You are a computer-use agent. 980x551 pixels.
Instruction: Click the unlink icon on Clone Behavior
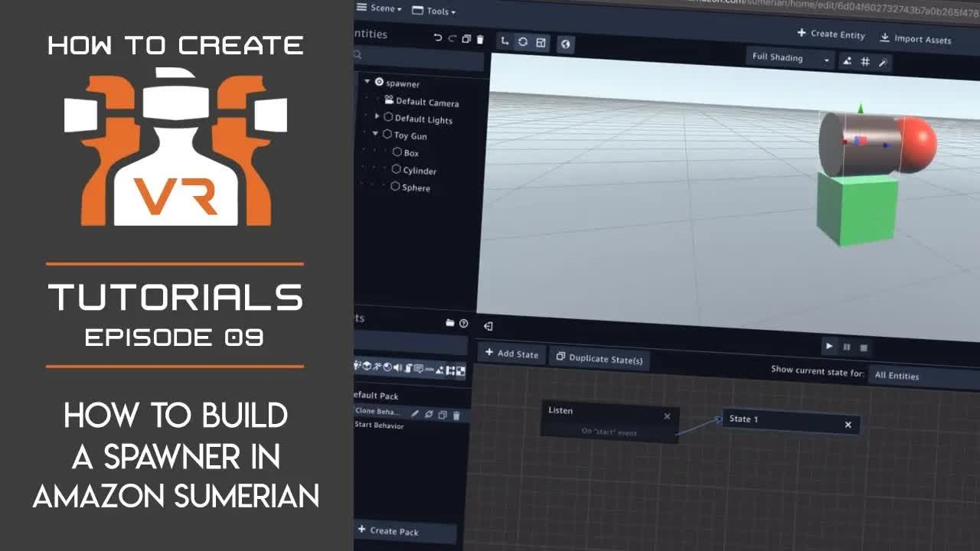tap(429, 414)
